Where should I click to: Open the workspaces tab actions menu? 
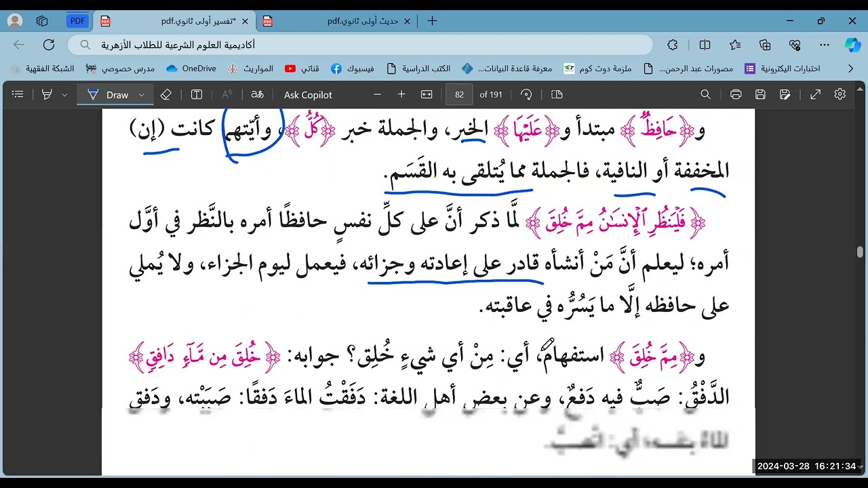(42, 21)
